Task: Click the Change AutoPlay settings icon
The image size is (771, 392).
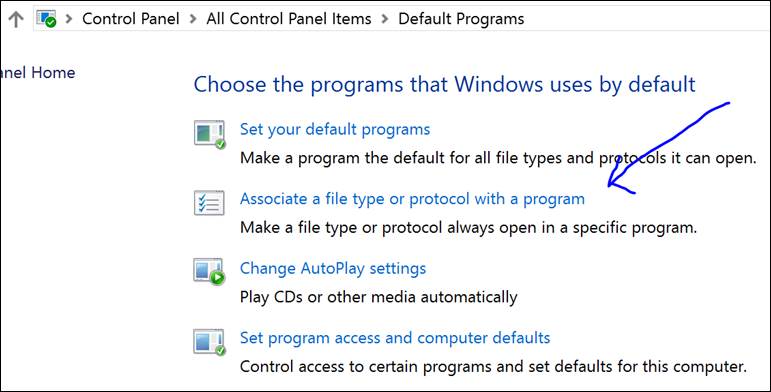Action: pos(209,272)
